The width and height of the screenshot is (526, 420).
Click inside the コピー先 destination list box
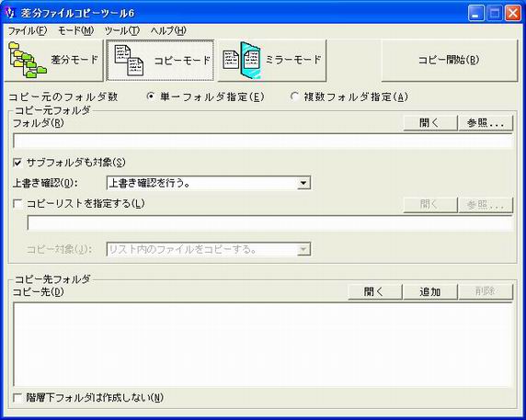(x=263, y=345)
